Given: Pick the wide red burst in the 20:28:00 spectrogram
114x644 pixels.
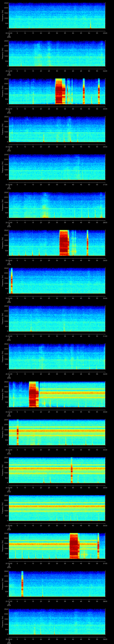Looking at the screenshot, I should [x=64, y=243].
